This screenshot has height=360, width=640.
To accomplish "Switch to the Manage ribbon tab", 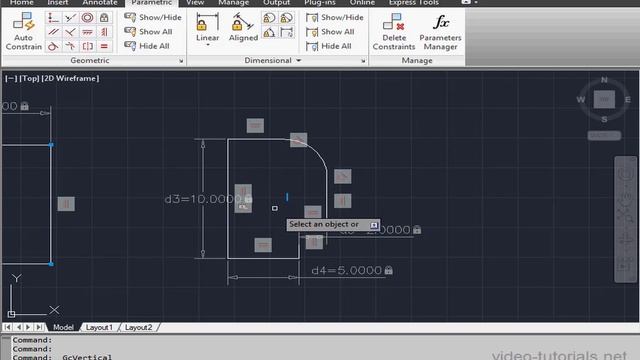I will (233, 3).
